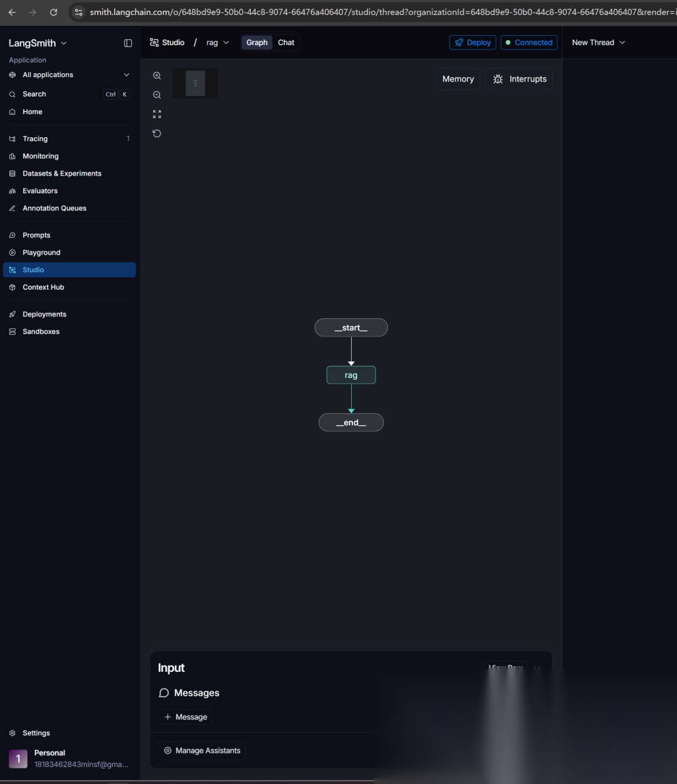Click the Evaluators icon in sidebar
Viewport: 677px width, 784px height.
[13, 191]
